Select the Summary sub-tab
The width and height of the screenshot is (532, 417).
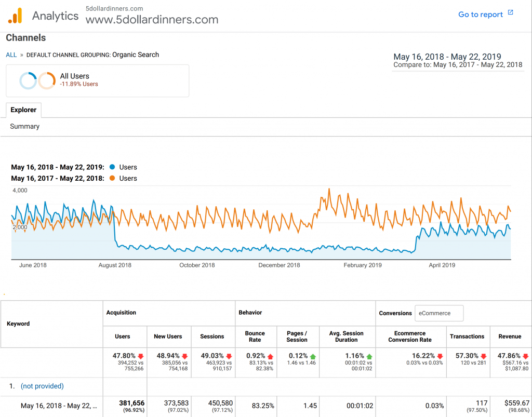coord(25,126)
